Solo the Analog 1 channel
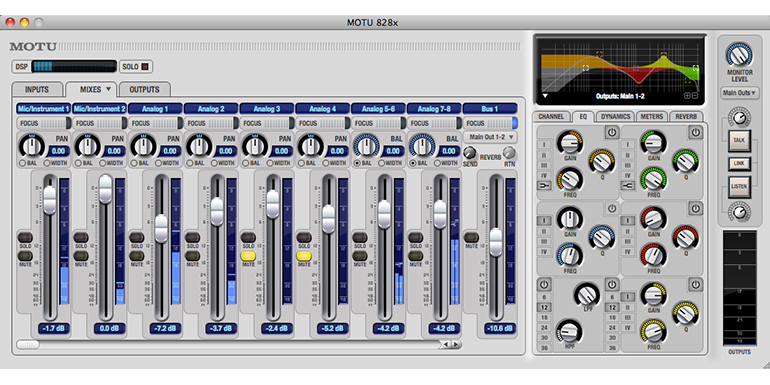Screen dimensions: 770x385 pyautogui.click(x=137, y=238)
